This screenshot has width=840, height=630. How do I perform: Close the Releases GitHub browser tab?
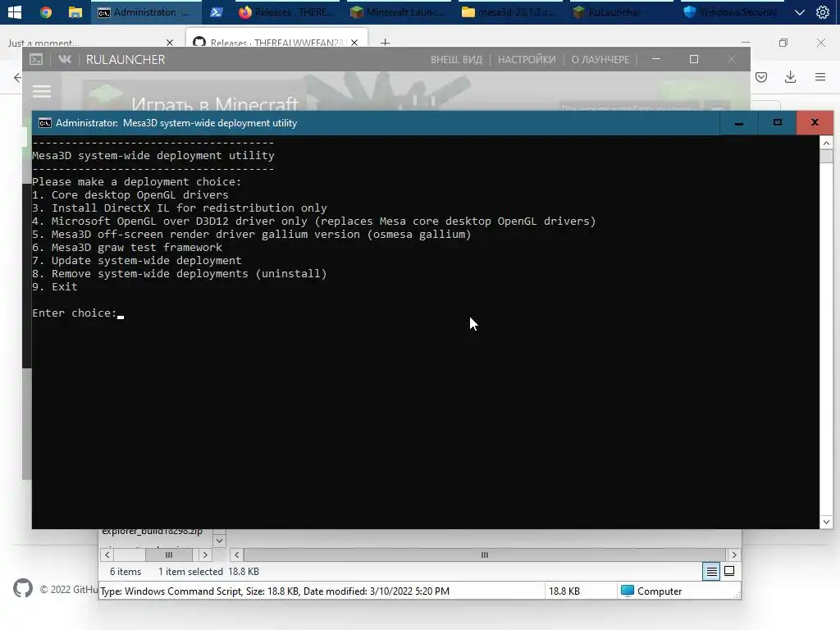point(354,43)
